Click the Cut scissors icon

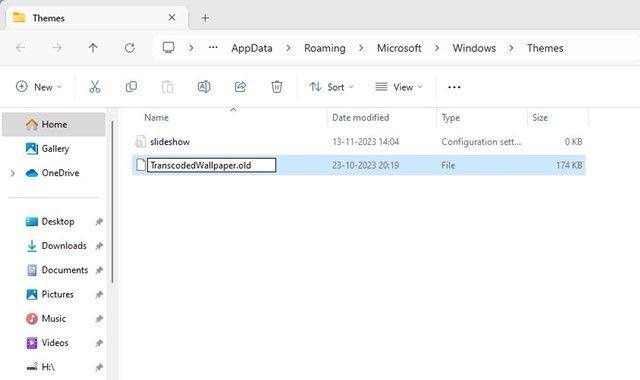pyautogui.click(x=95, y=87)
